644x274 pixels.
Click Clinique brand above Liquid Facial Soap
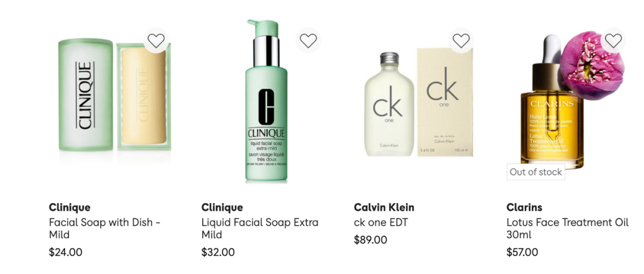pyautogui.click(x=222, y=207)
